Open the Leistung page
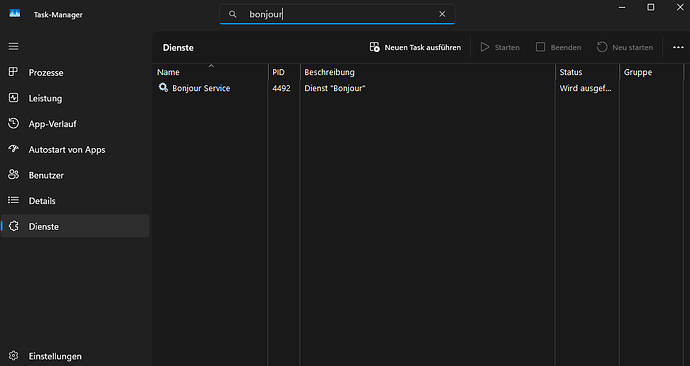 (x=75, y=98)
